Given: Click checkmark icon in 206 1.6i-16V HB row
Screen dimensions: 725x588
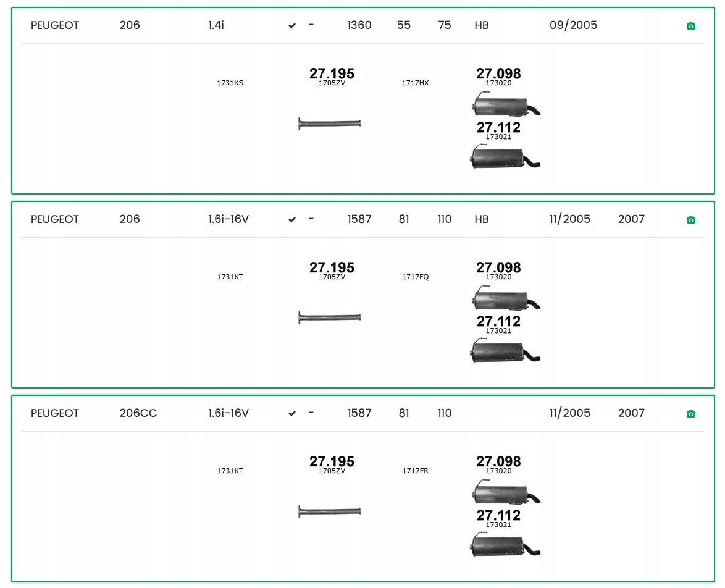Looking at the screenshot, I should click(292, 220).
